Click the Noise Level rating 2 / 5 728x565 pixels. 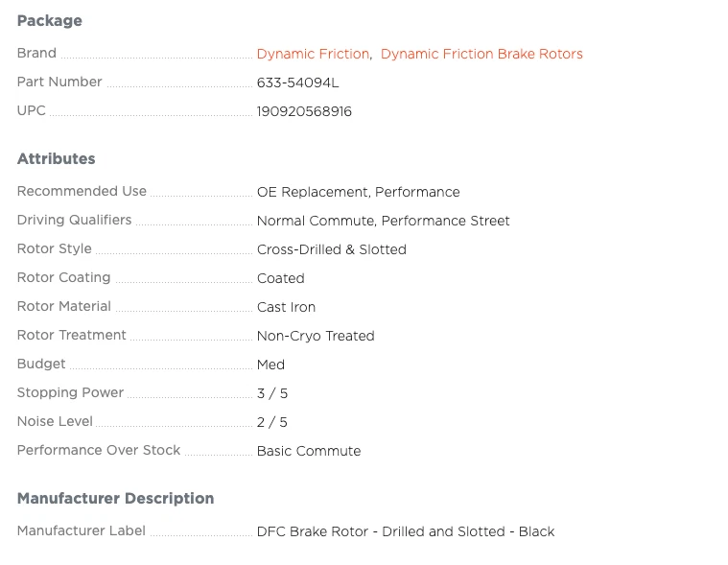[x=272, y=422]
